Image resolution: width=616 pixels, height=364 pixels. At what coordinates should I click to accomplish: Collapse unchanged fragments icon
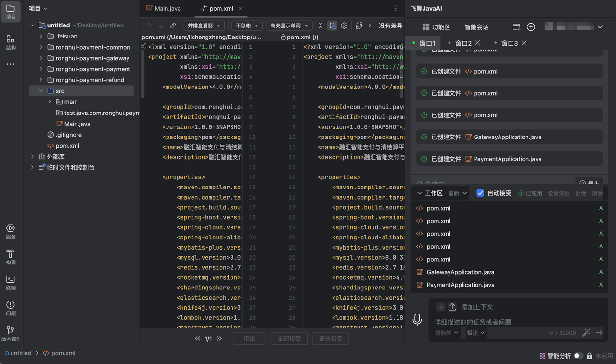coord(321,25)
